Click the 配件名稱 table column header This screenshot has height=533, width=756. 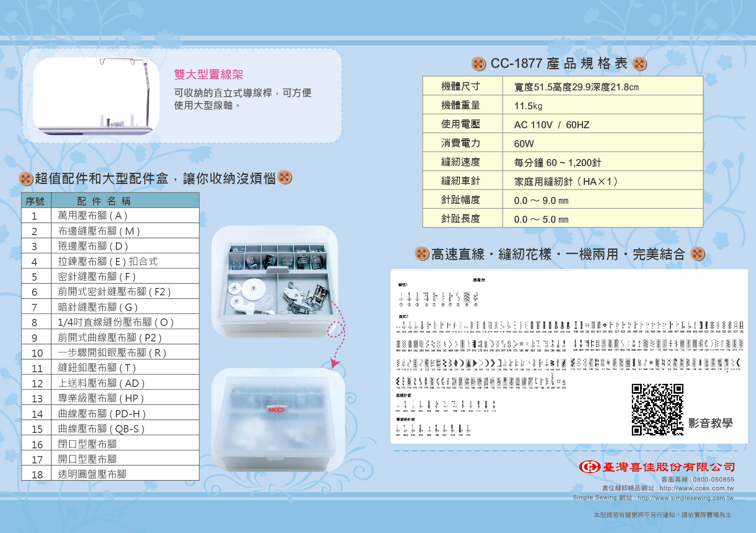tap(104, 201)
